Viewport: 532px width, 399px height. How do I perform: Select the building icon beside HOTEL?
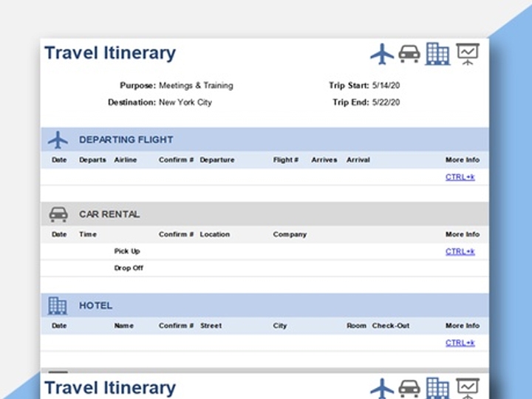58,305
